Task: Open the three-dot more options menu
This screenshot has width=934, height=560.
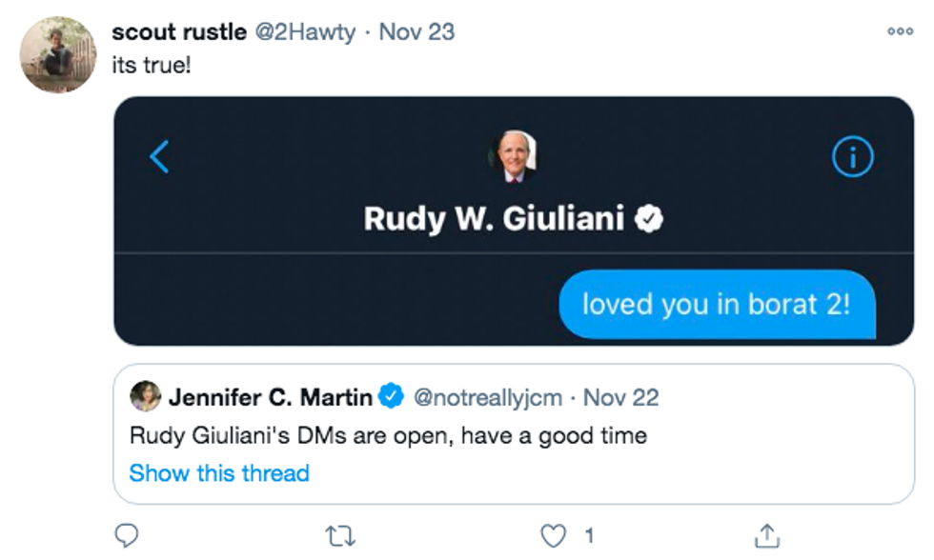Action: [x=900, y=31]
